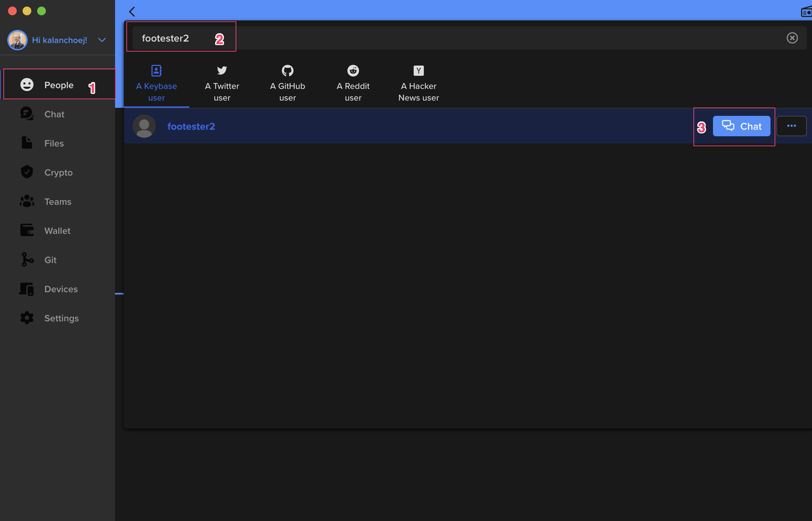Screen dimensions: 812x521
Task: Start a Chat with footester2
Action: pos(741,127)
